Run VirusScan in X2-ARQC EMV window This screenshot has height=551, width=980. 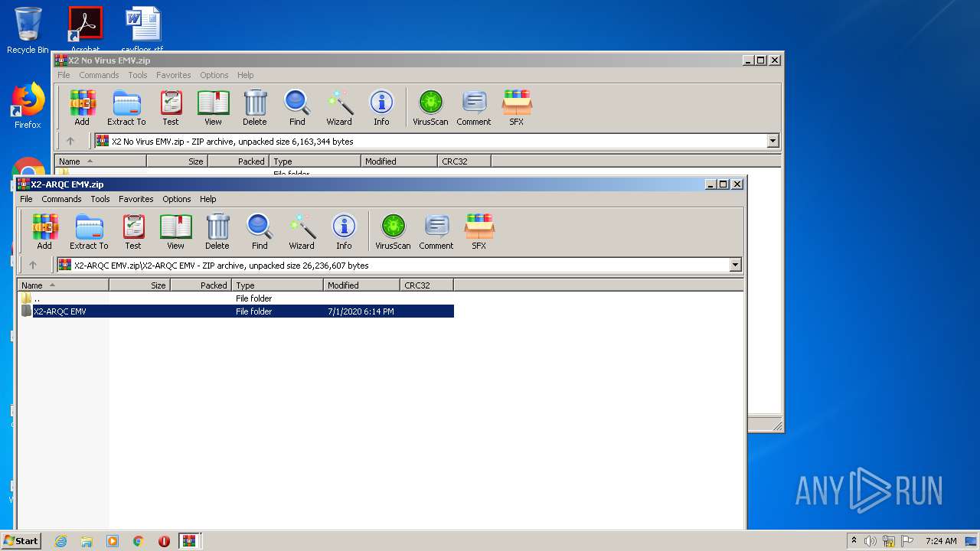pyautogui.click(x=393, y=232)
